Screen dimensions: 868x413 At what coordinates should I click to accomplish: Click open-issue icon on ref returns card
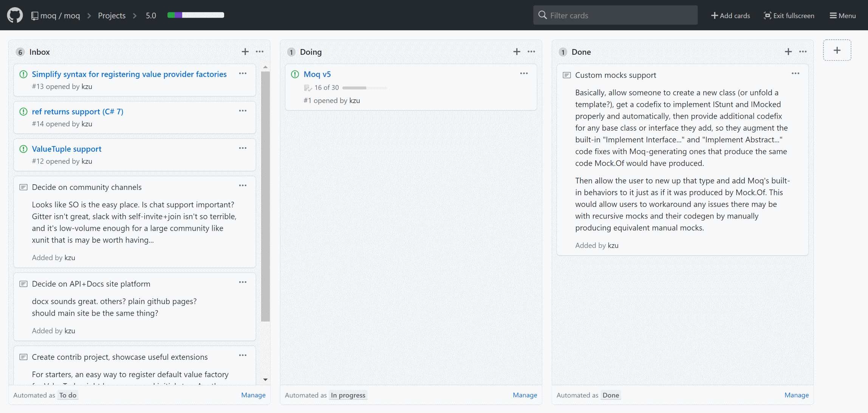pyautogui.click(x=23, y=112)
